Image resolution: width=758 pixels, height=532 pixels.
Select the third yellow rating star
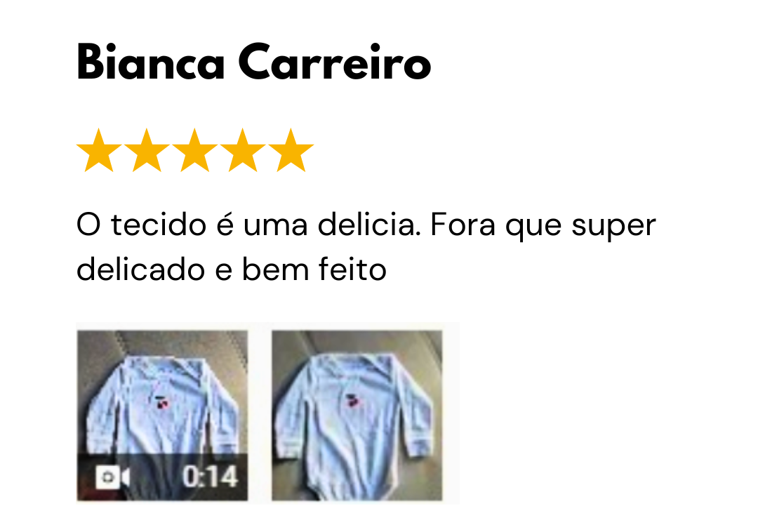coord(195,151)
